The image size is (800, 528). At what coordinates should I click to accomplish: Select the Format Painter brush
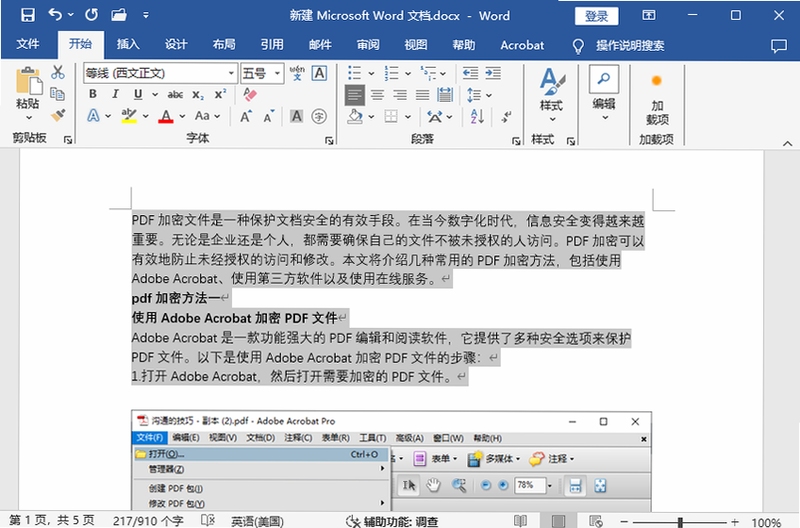point(58,115)
